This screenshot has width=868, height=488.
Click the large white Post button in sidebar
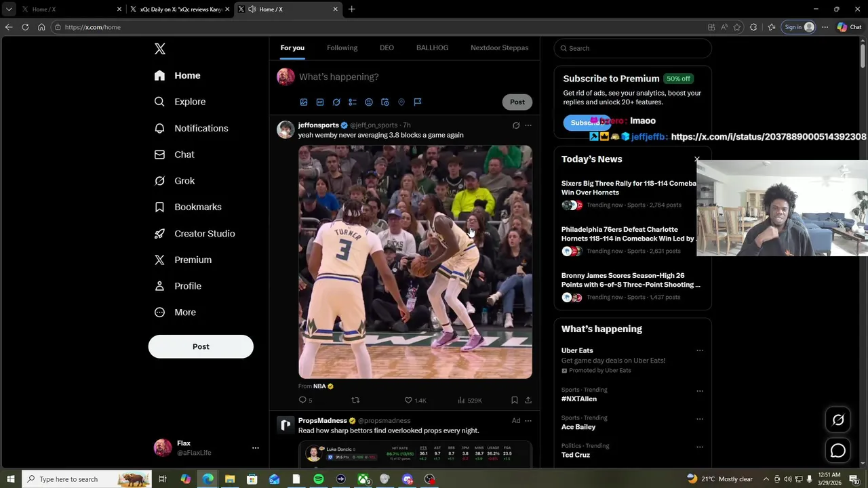(201, 346)
